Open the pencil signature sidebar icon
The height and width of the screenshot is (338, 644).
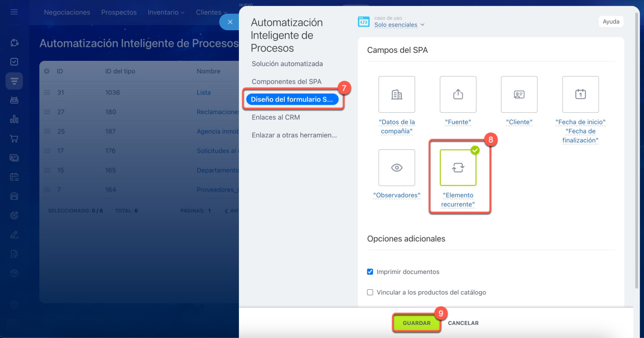tap(14, 234)
